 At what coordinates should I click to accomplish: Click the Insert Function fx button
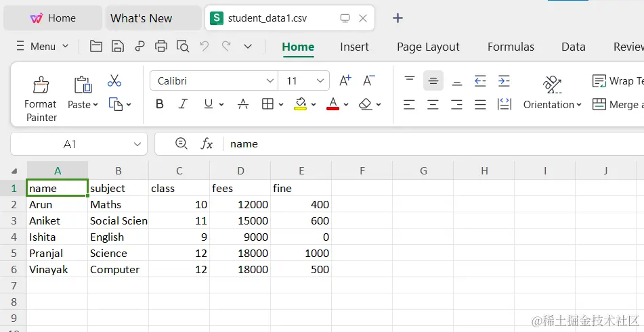[206, 144]
